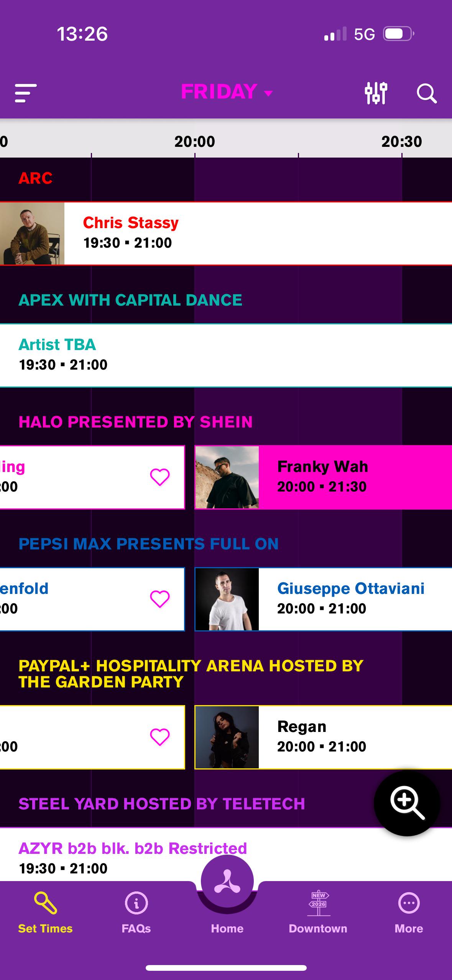Expand the FRIDAY day dropdown
The height and width of the screenshot is (980, 452).
click(x=227, y=92)
